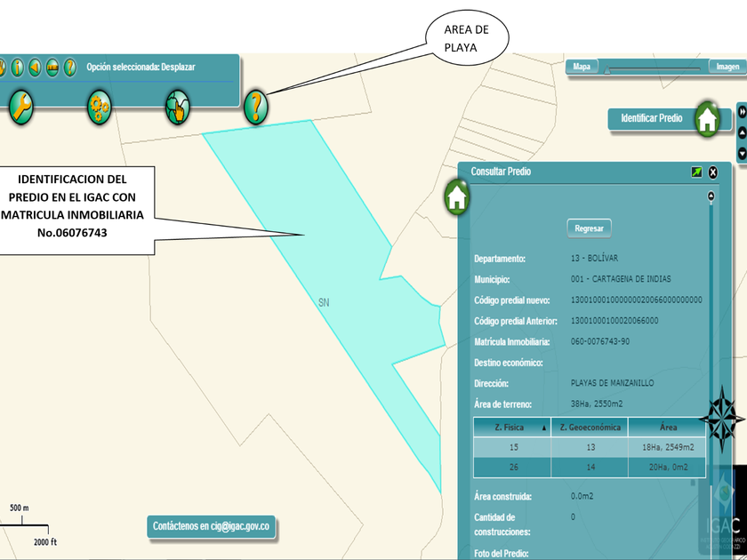747x560 pixels.
Task: Click the 'Foto del Predio:' label
Action: [502, 554]
